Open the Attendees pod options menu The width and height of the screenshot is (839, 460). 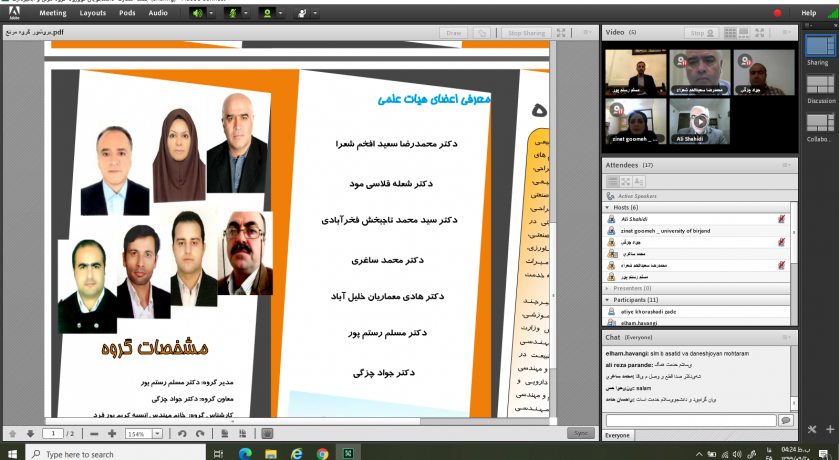(786, 165)
